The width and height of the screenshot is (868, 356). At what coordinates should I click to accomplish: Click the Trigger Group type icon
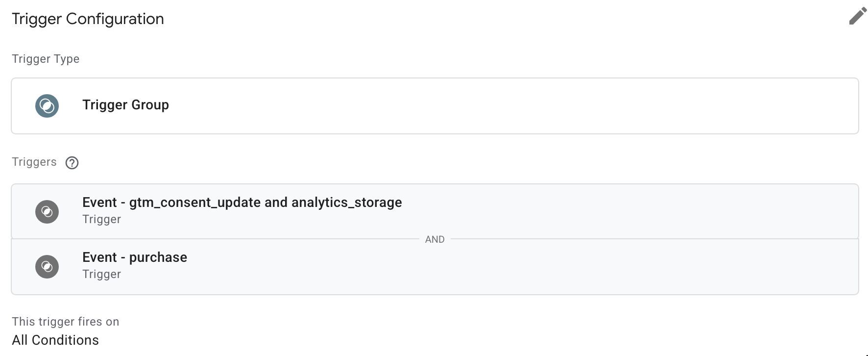tap(47, 106)
